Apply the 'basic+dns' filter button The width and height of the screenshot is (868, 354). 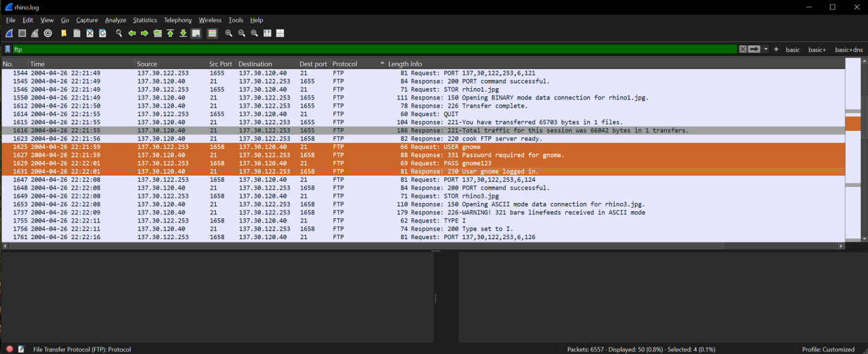[x=849, y=49]
